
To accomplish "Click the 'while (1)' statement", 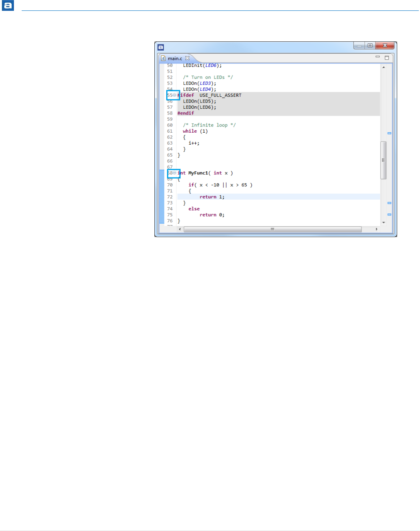I will (x=195, y=131).
